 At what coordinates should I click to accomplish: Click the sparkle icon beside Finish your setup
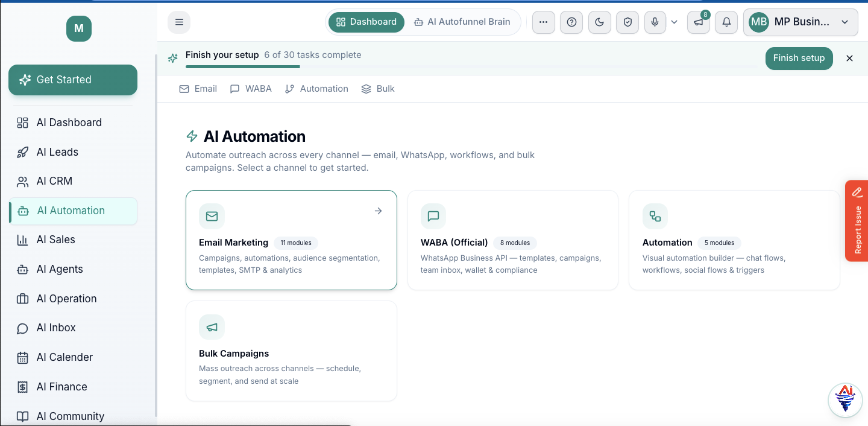173,58
